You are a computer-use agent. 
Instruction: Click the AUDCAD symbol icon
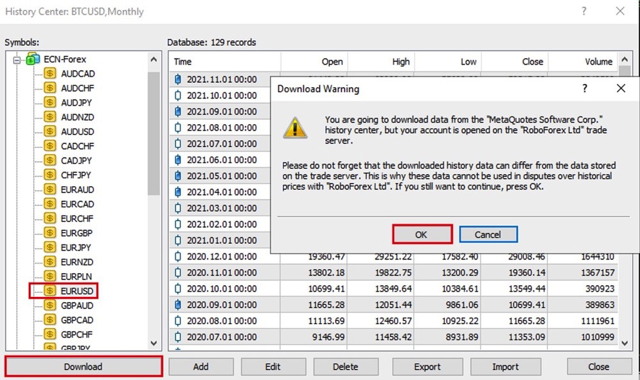point(50,73)
